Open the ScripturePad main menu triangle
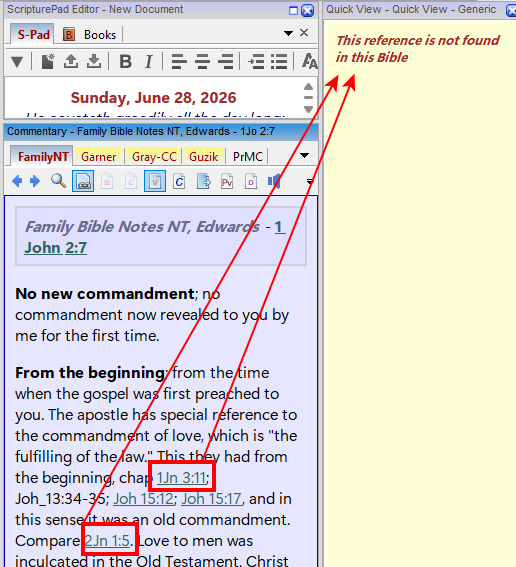 click(17, 61)
